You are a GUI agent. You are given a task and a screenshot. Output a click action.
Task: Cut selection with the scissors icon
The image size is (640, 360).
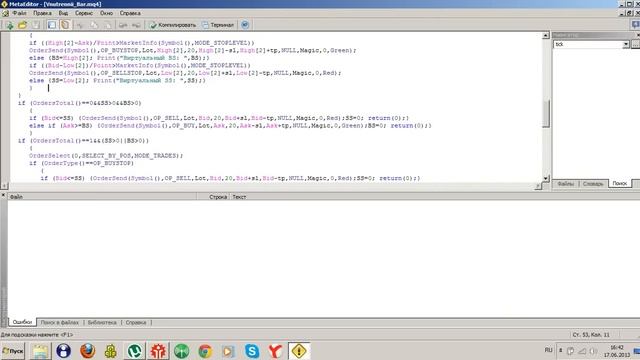click(x=80, y=25)
